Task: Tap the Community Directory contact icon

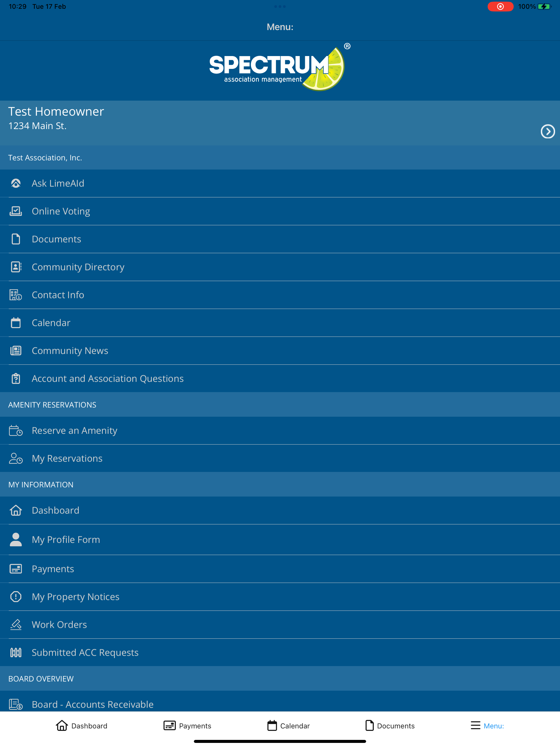Action: (x=16, y=267)
